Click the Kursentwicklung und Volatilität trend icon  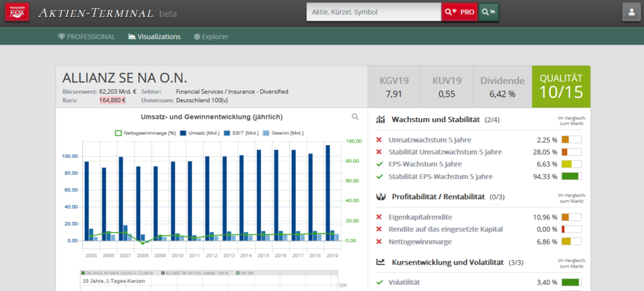point(380,262)
